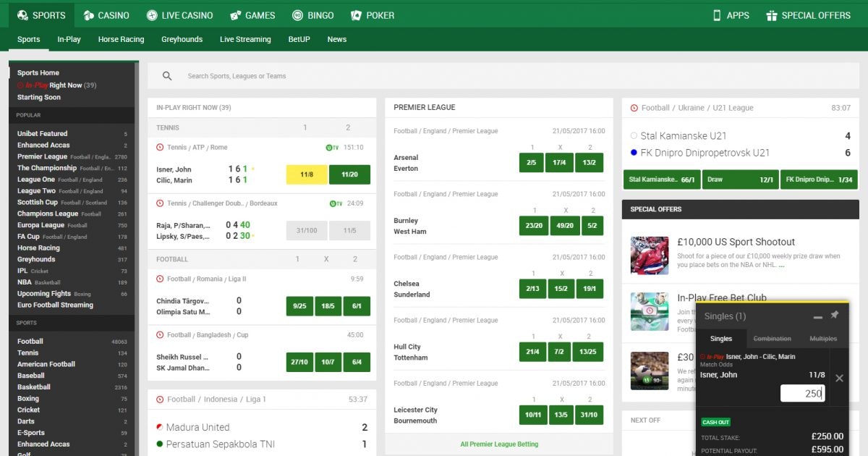Select Arsenal win odds 2/5

pos(532,163)
